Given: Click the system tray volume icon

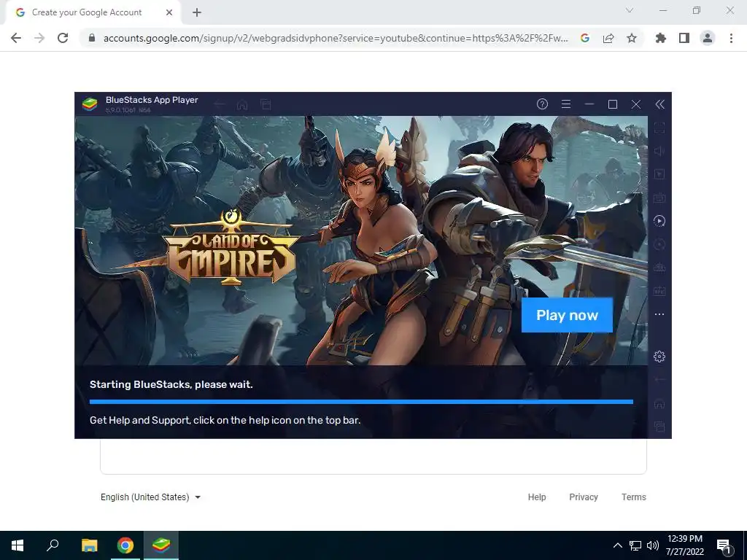Looking at the screenshot, I should 653,545.
